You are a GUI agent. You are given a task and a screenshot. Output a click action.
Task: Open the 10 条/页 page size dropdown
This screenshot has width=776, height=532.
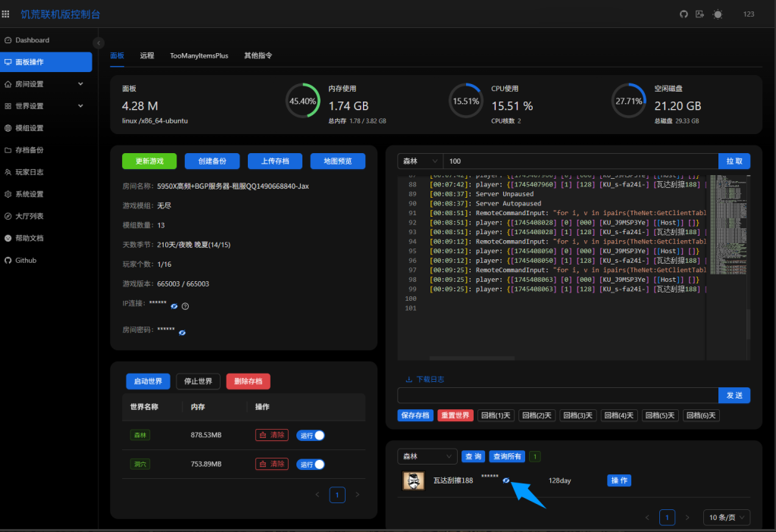pyautogui.click(x=726, y=517)
